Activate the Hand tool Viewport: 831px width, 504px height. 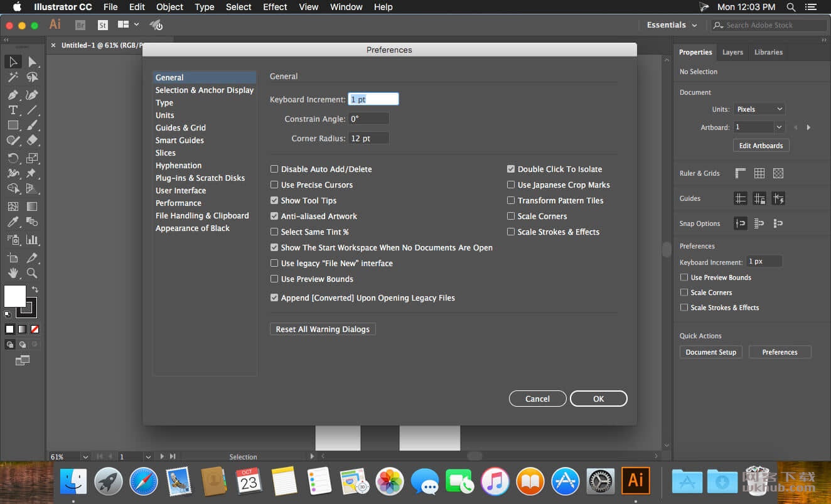point(13,273)
